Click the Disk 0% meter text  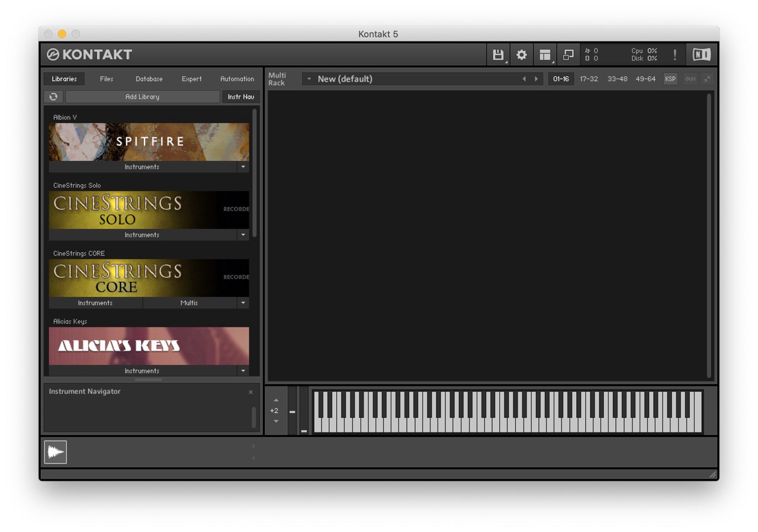(x=644, y=59)
